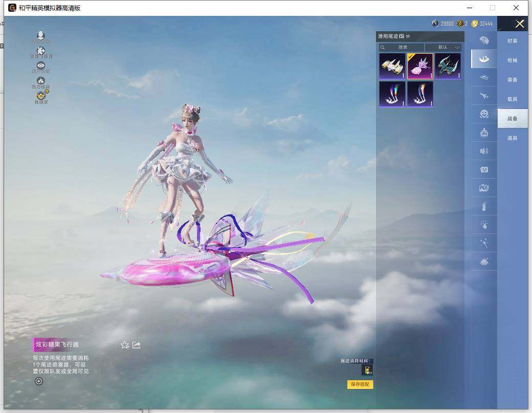The height and width of the screenshot is (413, 532).
Task: Switch to the 载具 tab
Action: coord(513,99)
